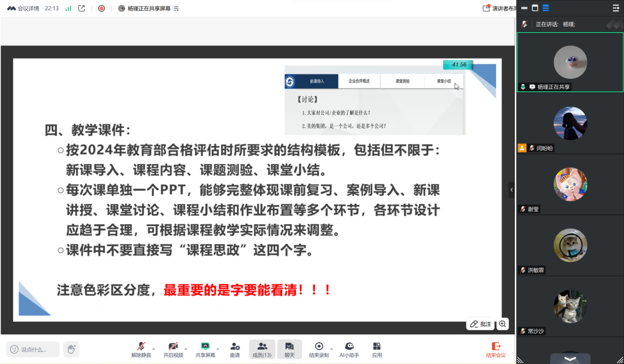Click the red 结束会议 button

pyautogui.click(x=495, y=349)
